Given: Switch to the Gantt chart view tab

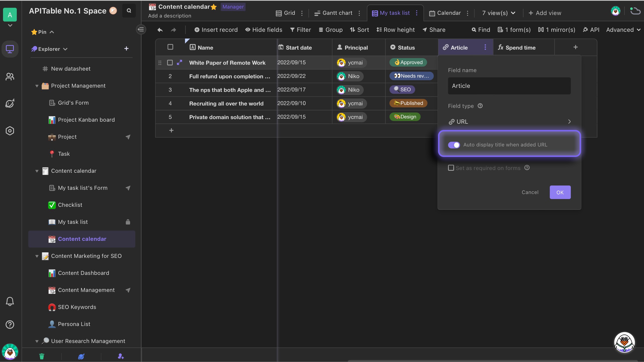Looking at the screenshot, I should pyautogui.click(x=338, y=13).
